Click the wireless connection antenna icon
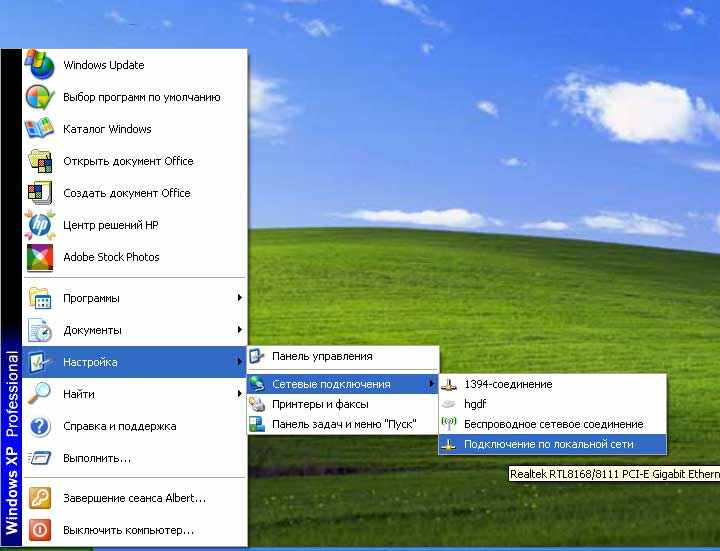Screen dimensions: 720x551 (x=449, y=424)
